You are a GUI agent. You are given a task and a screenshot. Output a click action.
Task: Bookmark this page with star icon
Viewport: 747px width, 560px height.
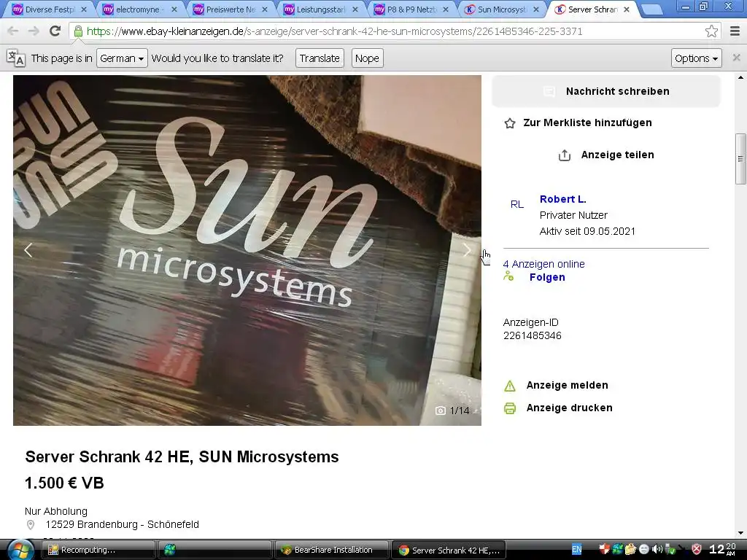click(x=711, y=31)
